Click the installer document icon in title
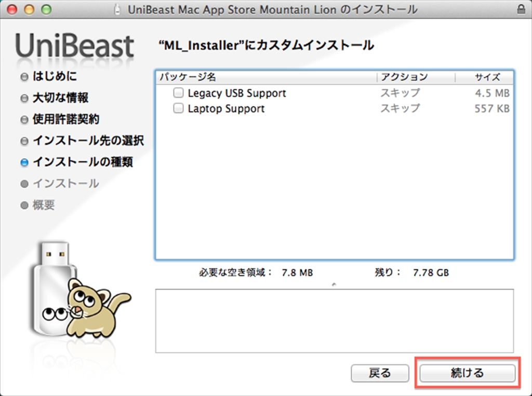Viewport: 532px width, 396px height. click(117, 9)
